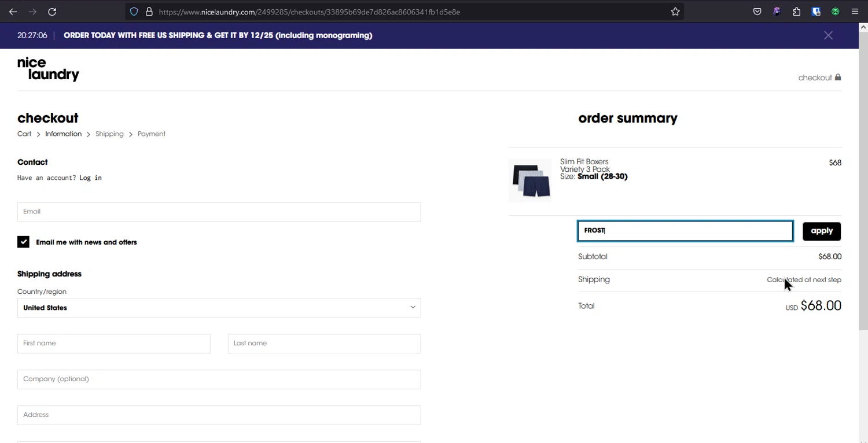Viewport: 868px width, 443px height.
Task: Click the nice laundry logo
Action: [x=48, y=69]
